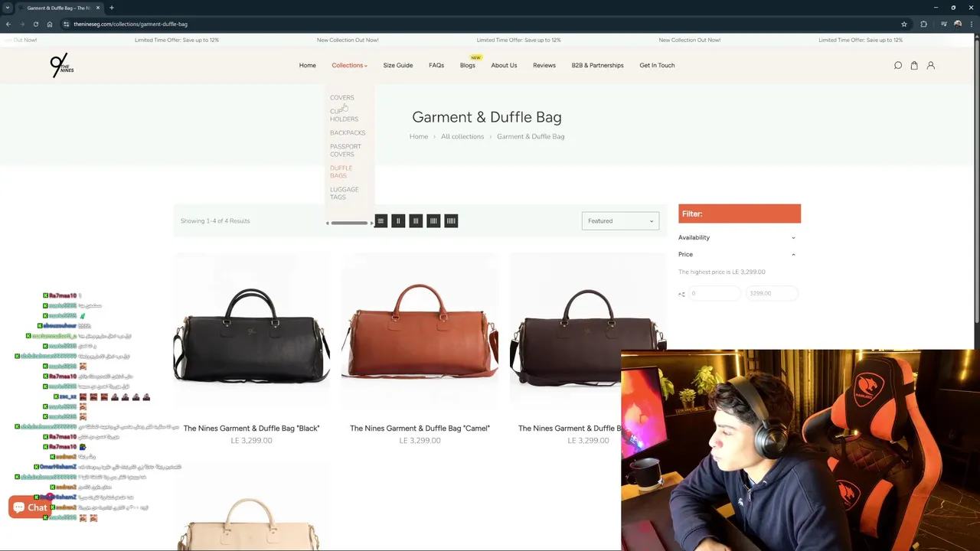
Task: Click the Home breadcrumb link
Action: click(419, 136)
